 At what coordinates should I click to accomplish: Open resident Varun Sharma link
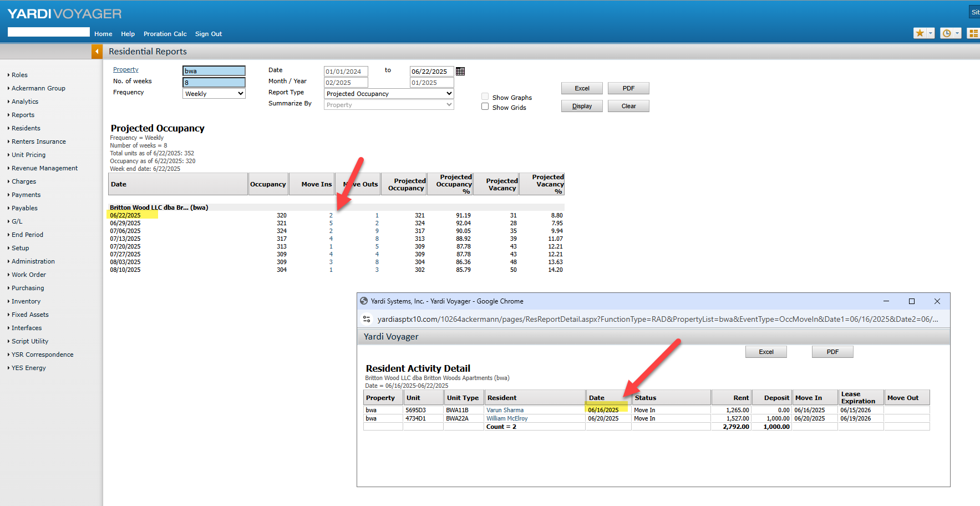click(x=505, y=411)
